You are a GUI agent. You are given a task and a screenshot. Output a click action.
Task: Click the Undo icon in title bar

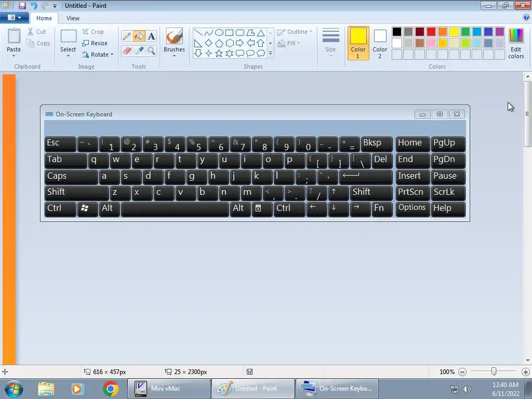[34, 5]
